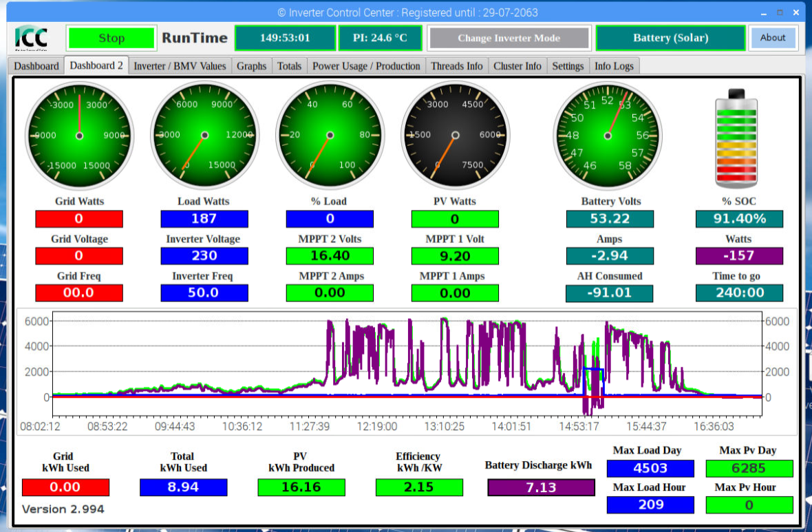Click the black PV Watts gauge

point(455,136)
